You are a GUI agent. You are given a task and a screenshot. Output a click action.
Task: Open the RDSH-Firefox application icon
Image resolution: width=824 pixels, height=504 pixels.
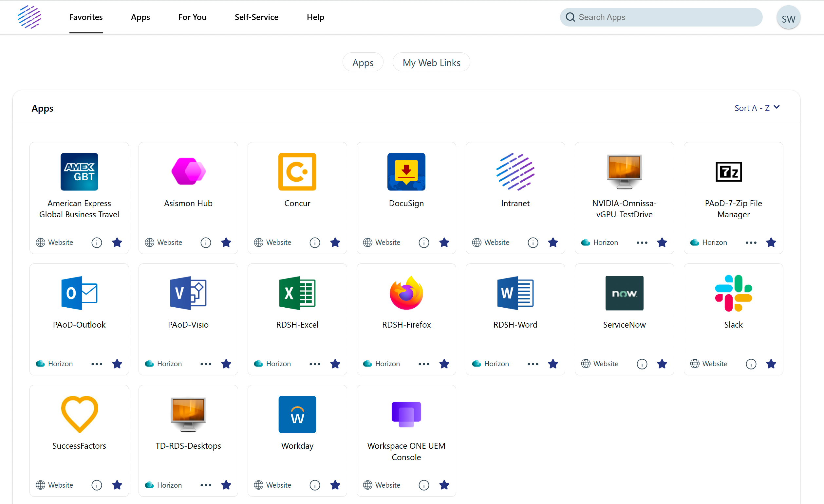(406, 293)
